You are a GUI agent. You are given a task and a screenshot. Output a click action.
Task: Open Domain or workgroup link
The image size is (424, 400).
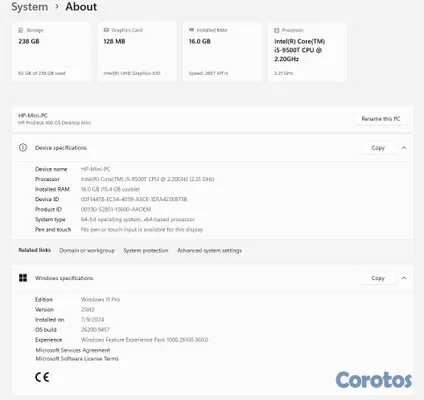click(x=87, y=250)
